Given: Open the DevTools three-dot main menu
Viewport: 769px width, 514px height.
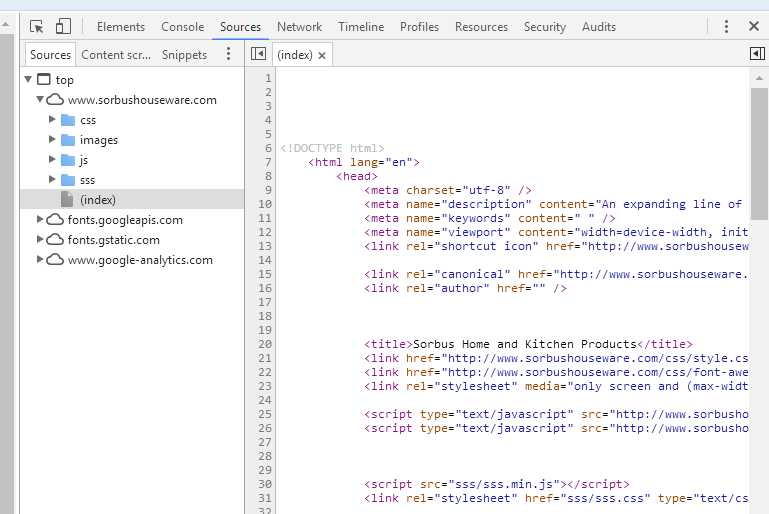Looking at the screenshot, I should pyautogui.click(x=726, y=26).
